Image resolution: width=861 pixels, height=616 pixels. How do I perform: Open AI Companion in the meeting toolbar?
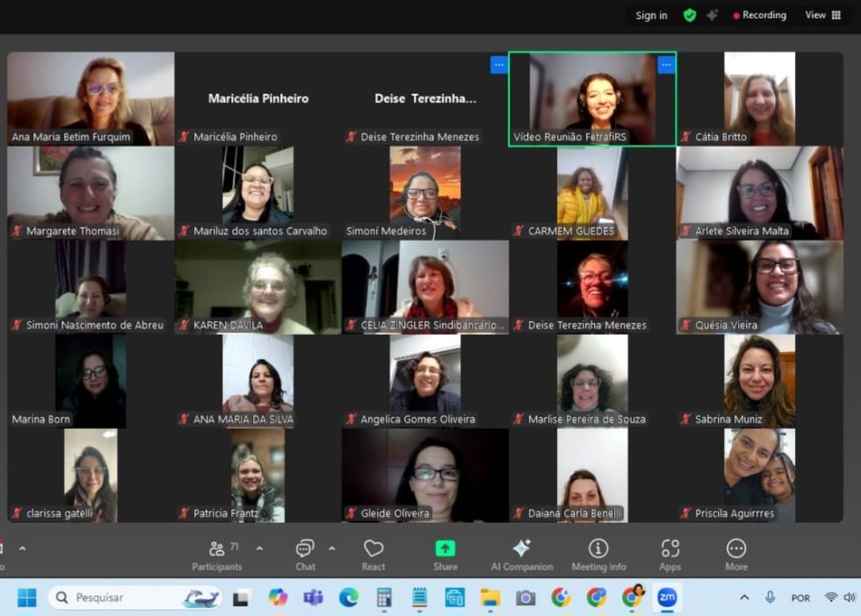pos(522,554)
